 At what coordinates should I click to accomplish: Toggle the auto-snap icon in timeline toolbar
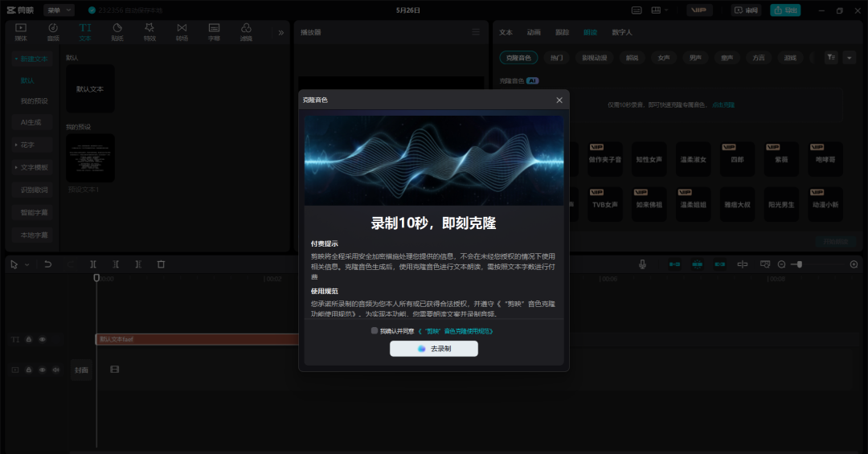pos(698,264)
